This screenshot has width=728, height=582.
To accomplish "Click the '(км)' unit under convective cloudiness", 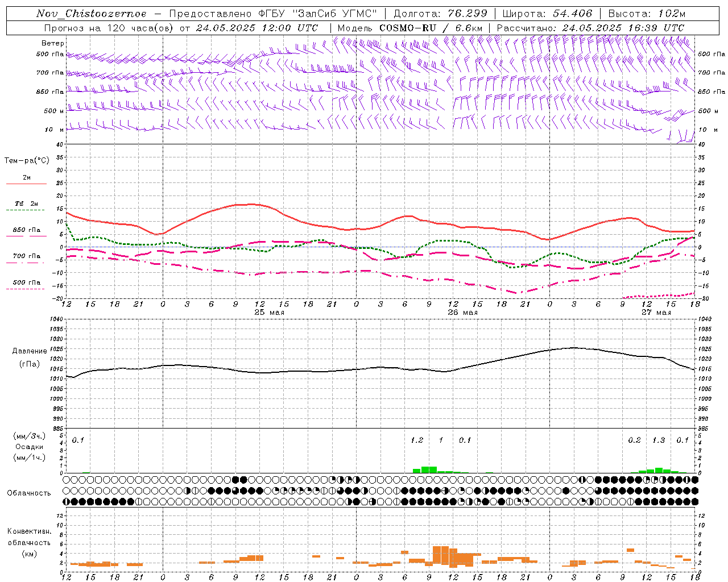I will click(29, 554).
